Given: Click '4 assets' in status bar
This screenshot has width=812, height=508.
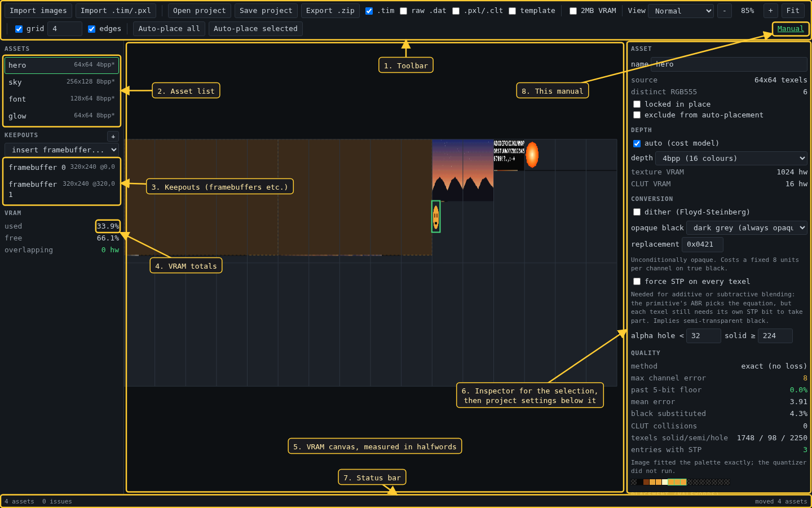Looking at the screenshot, I should (19, 501).
